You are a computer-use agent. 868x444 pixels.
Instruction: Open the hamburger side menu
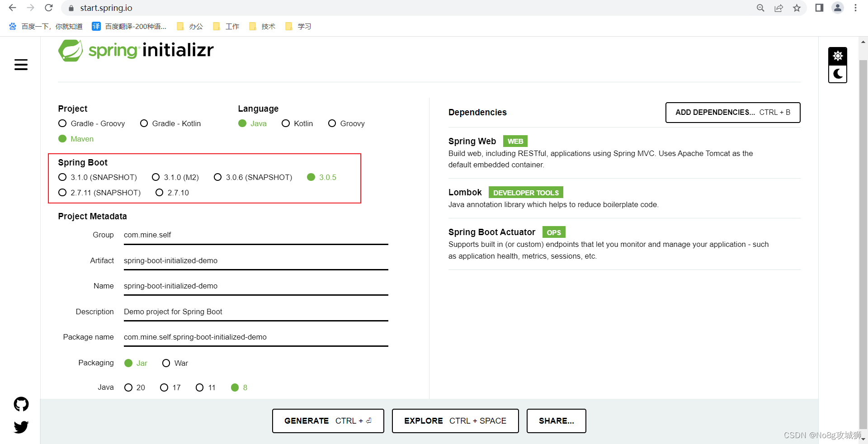21,65
